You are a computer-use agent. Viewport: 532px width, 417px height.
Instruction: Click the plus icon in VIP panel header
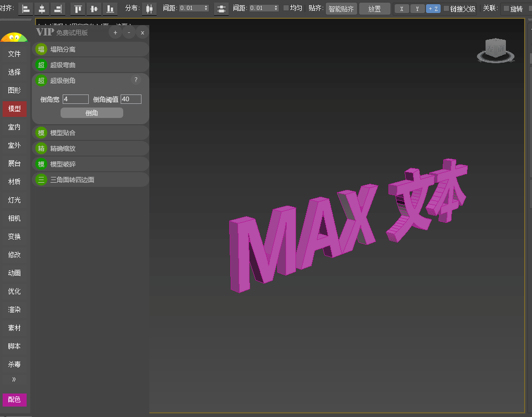click(x=115, y=32)
